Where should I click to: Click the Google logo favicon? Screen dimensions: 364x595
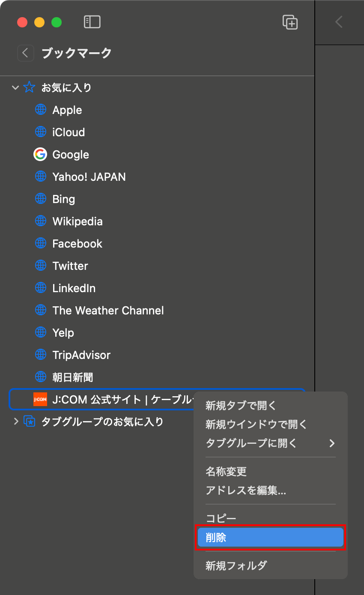pos(40,154)
